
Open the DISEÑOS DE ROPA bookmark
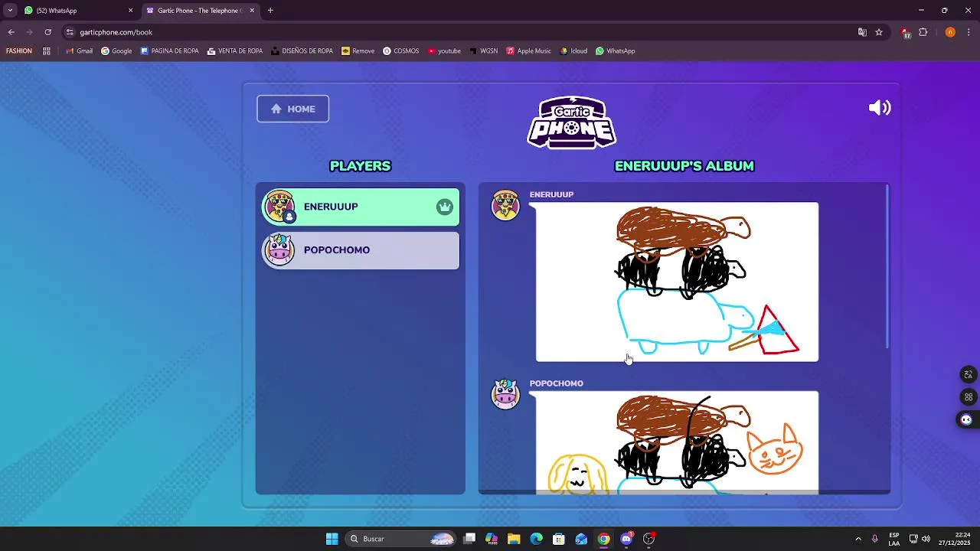point(302,51)
